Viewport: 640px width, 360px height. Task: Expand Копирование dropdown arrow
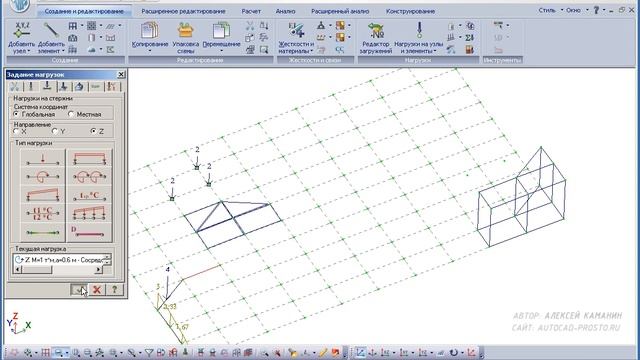point(150,51)
